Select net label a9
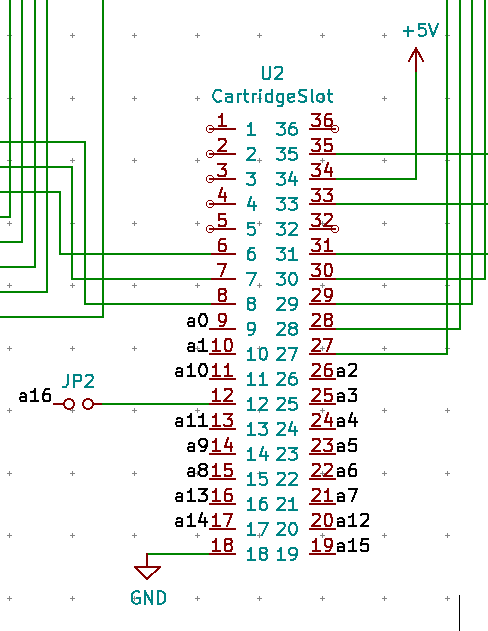488x631 pixels. (198, 446)
